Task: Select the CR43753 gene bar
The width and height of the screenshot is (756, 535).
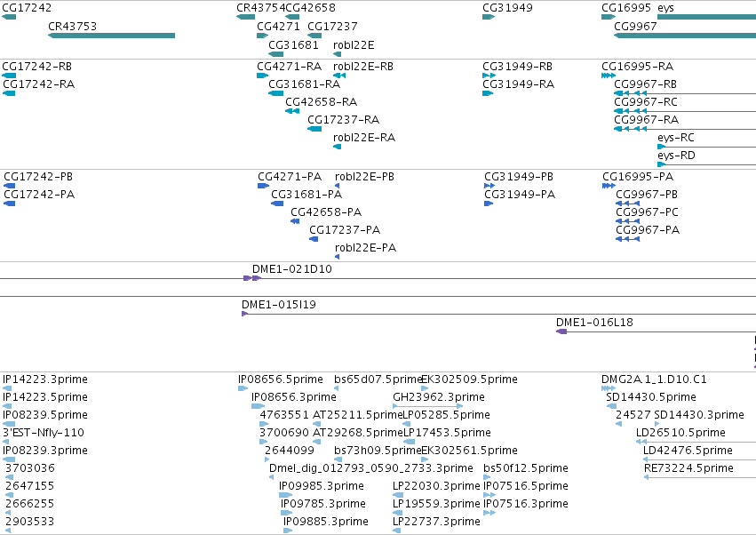Action: [x=111, y=36]
